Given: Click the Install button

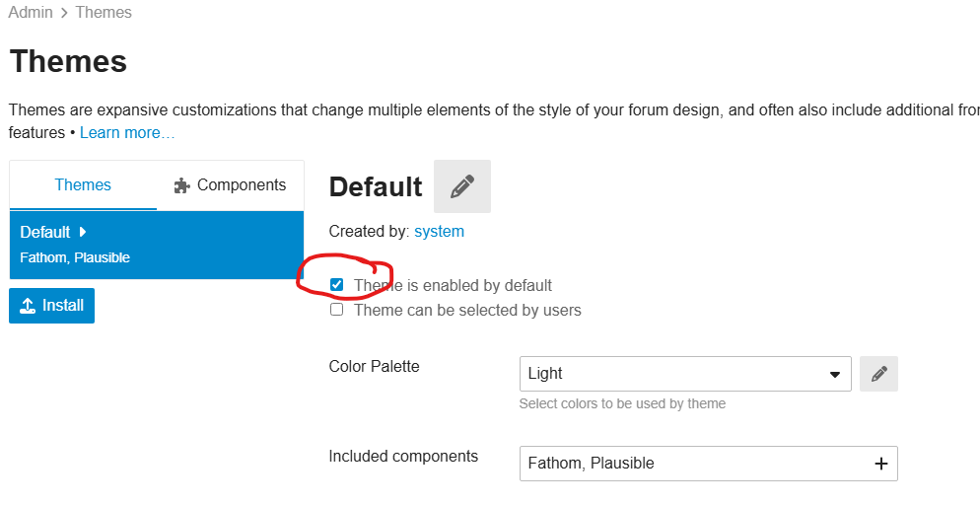Looking at the screenshot, I should (52, 306).
